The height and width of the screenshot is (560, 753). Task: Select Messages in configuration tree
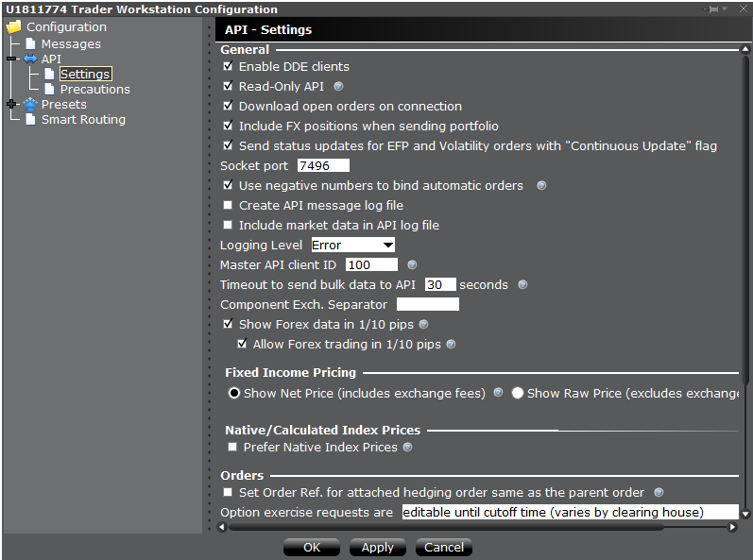(x=71, y=44)
